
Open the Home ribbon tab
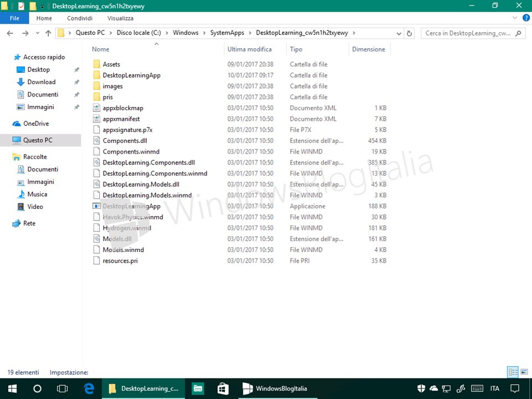pyautogui.click(x=44, y=18)
